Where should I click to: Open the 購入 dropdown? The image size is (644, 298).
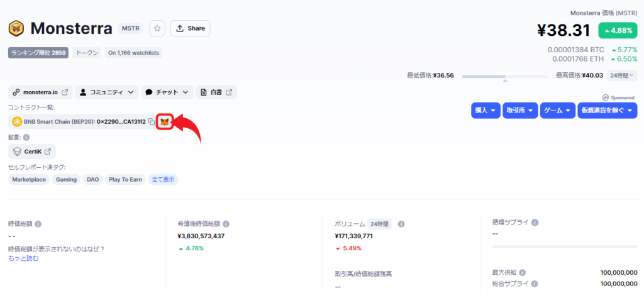click(486, 111)
